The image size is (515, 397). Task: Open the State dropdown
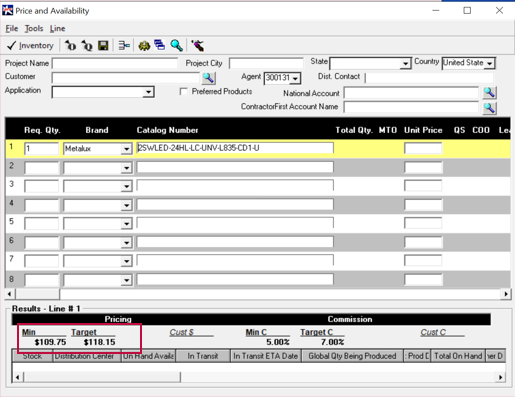[x=405, y=63]
